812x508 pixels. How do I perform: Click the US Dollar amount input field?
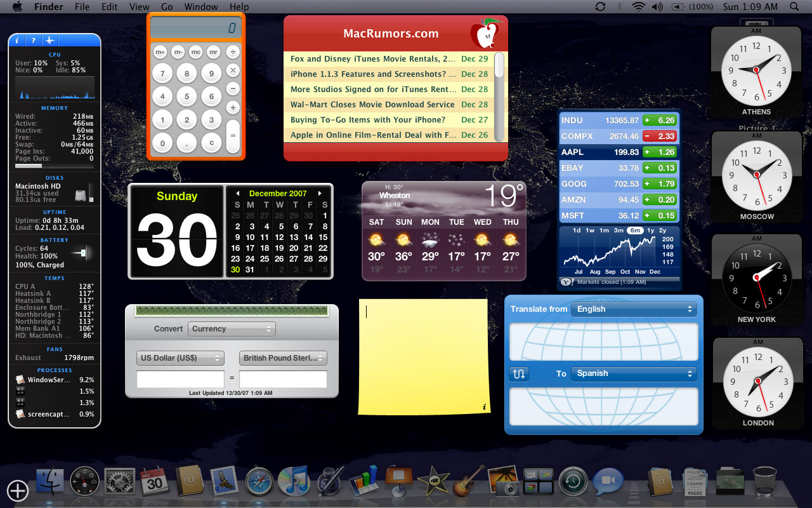pyautogui.click(x=180, y=379)
